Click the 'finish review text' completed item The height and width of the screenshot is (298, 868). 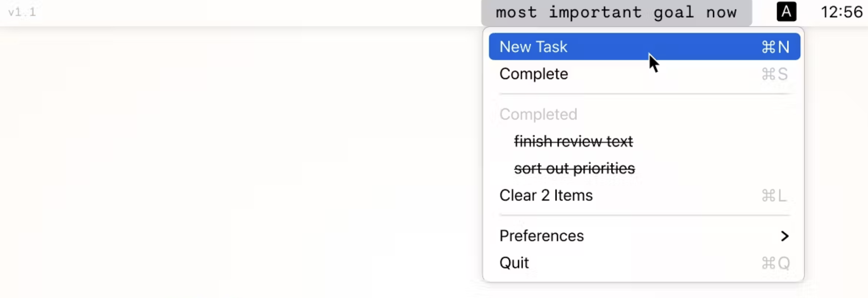573,141
